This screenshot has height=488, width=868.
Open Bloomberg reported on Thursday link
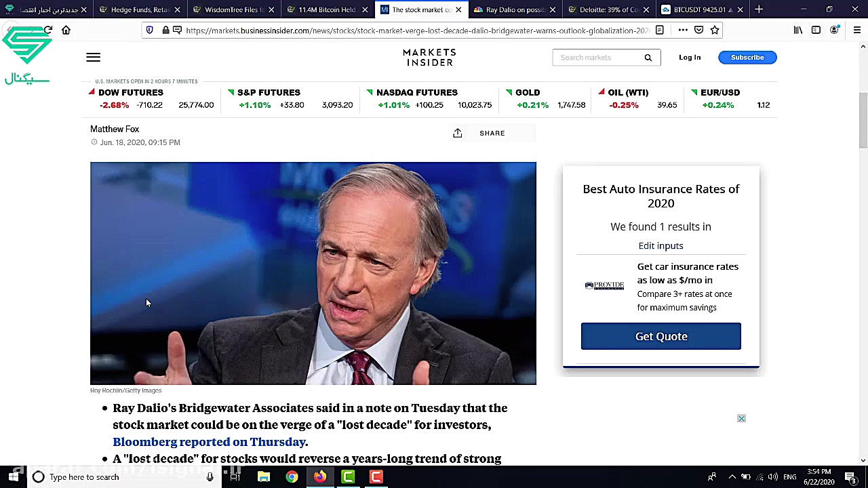pos(209,442)
